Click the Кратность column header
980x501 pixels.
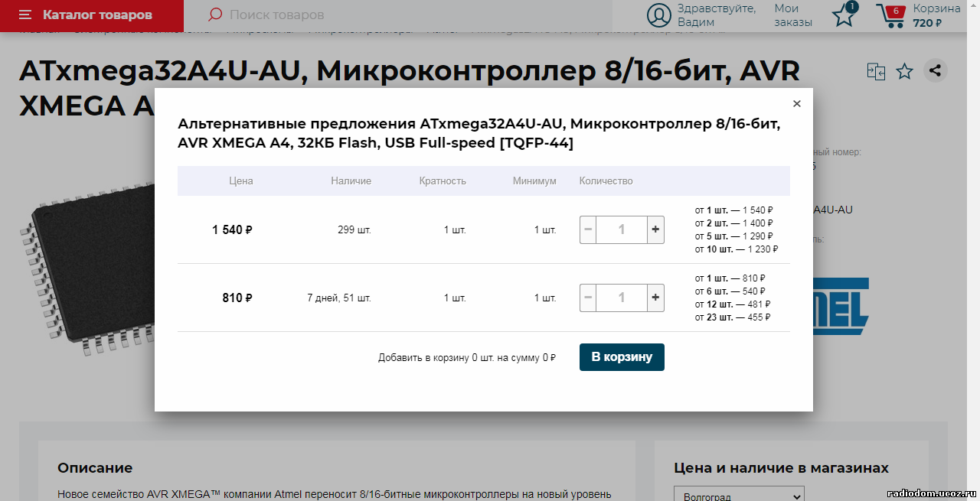coord(443,181)
